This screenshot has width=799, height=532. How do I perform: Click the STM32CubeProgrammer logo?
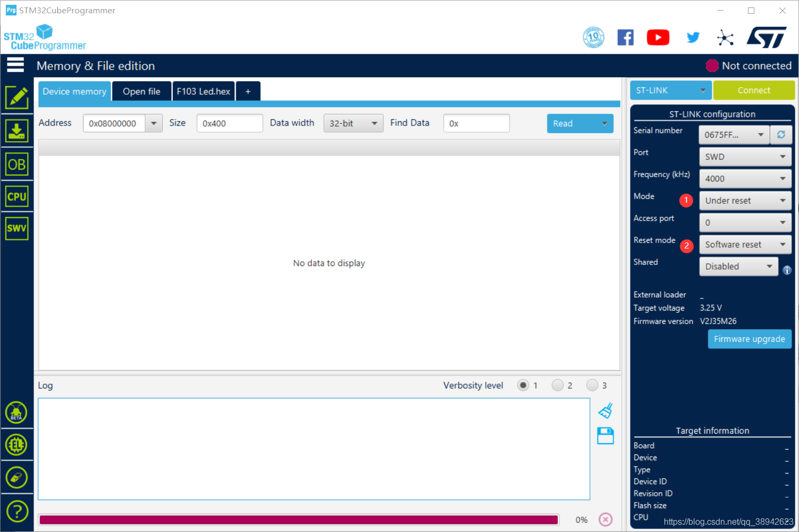click(x=45, y=38)
